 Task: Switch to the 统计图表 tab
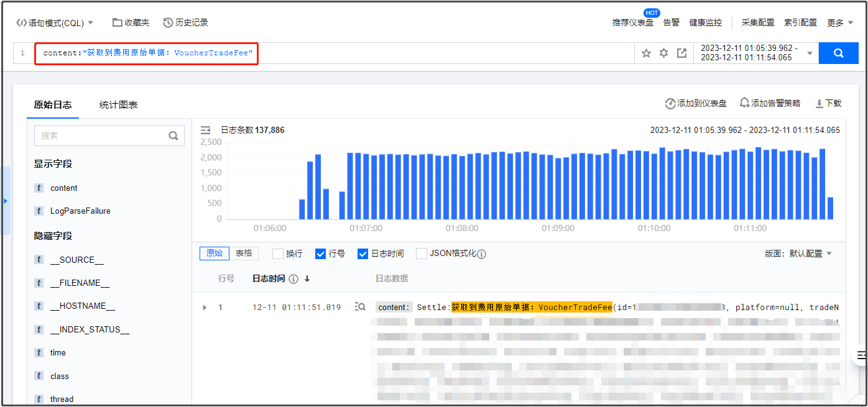(118, 105)
